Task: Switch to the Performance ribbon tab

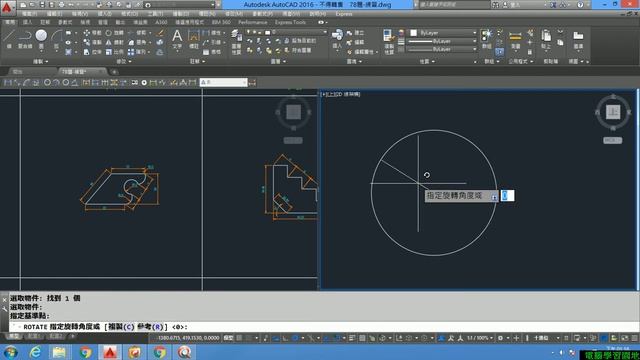Action: (x=253, y=22)
